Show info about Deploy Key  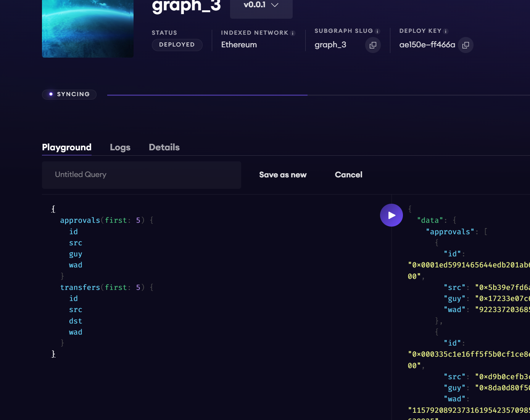(446, 31)
